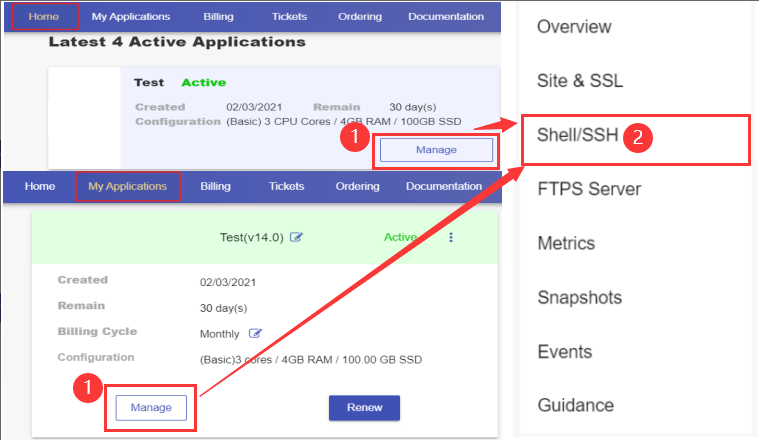Image resolution: width=759 pixels, height=440 pixels.
Task: Open My Applications in top navigation bar
Action: (131, 16)
